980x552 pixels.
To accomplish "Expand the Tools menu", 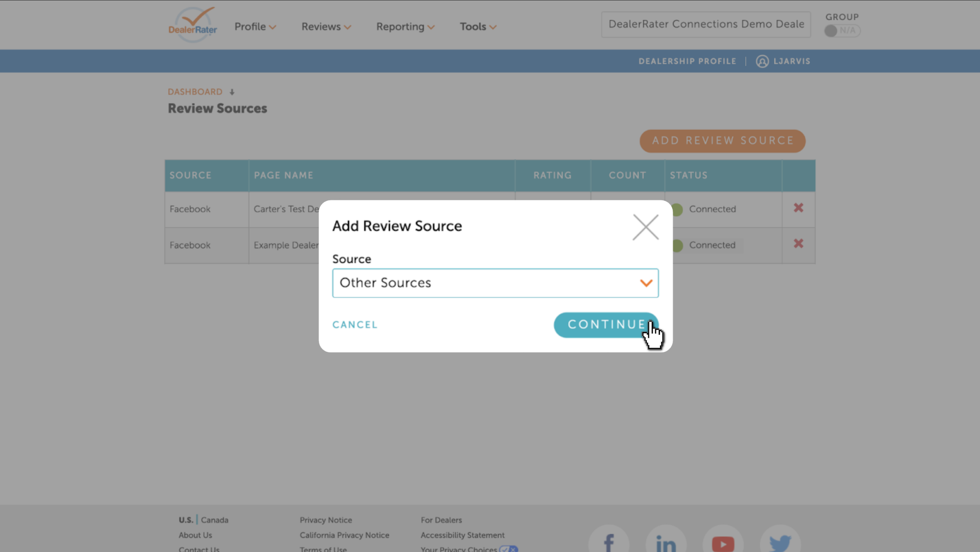I will [478, 27].
